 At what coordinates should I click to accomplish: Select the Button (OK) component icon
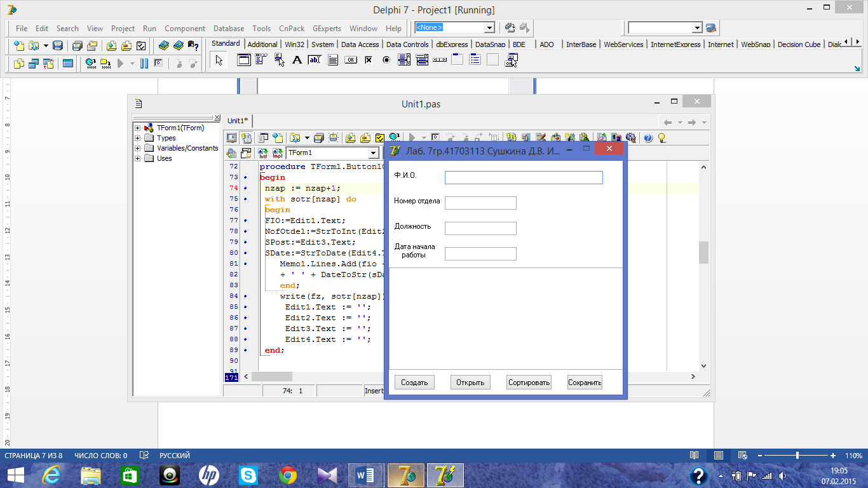[350, 60]
